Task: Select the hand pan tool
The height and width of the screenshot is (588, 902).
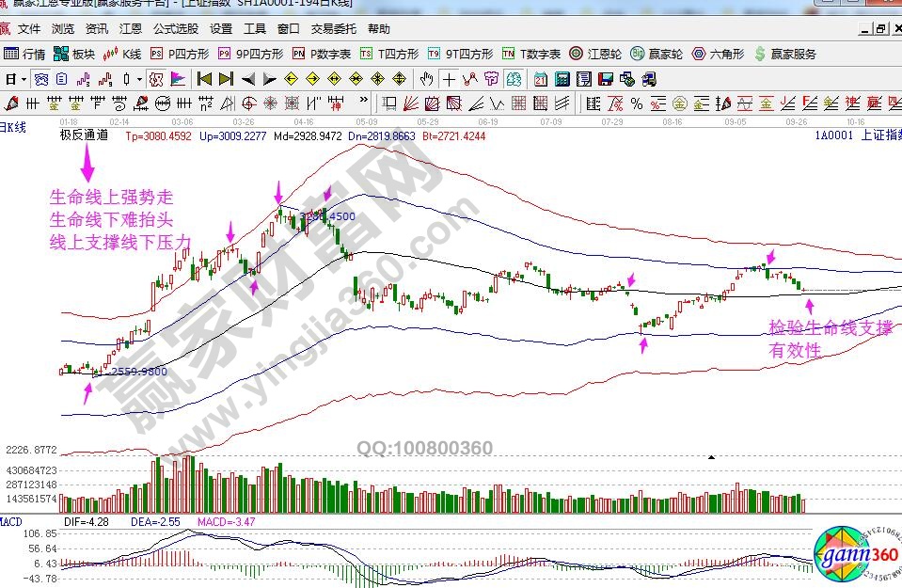Action: coord(427,78)
